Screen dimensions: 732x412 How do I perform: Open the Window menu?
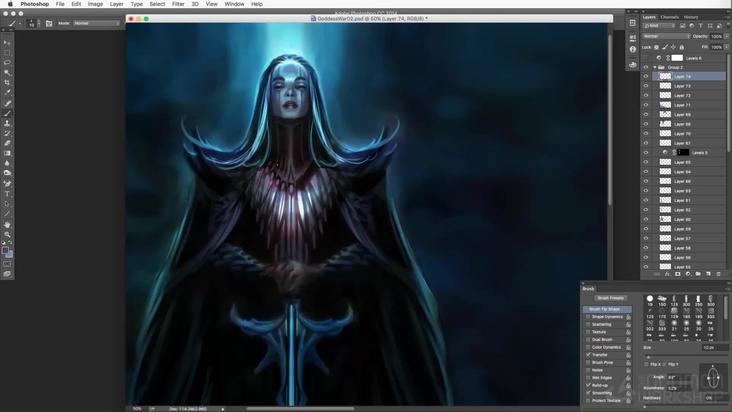(x=234, y=4)
